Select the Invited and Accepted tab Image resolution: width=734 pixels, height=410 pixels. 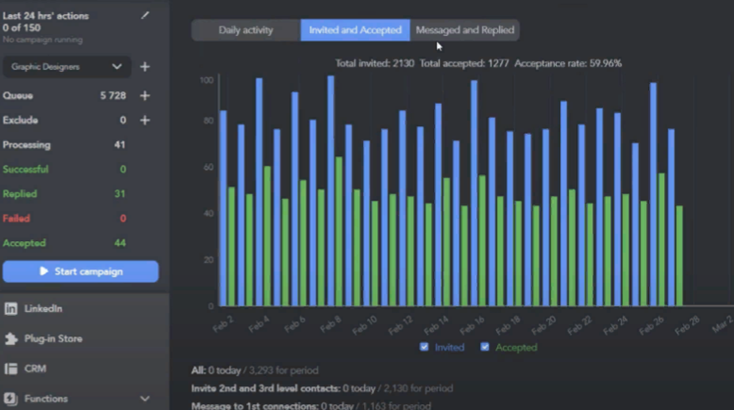[x=355, y=30]
